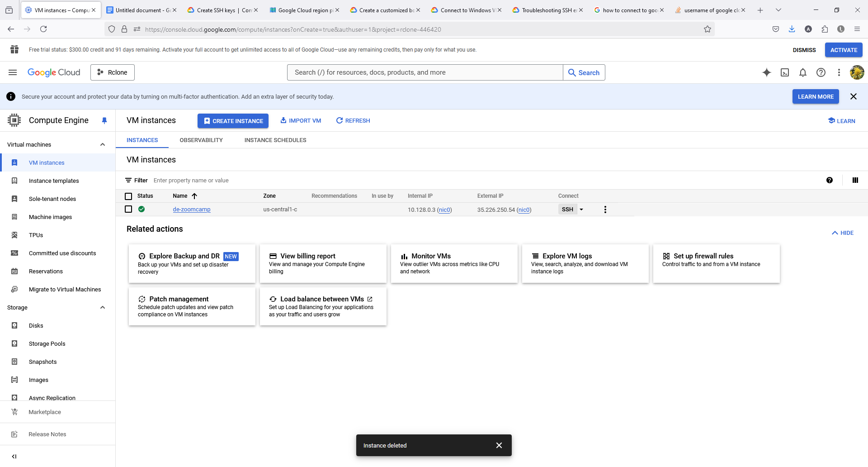Click the ACTIVATE full account button

(844, 50)
